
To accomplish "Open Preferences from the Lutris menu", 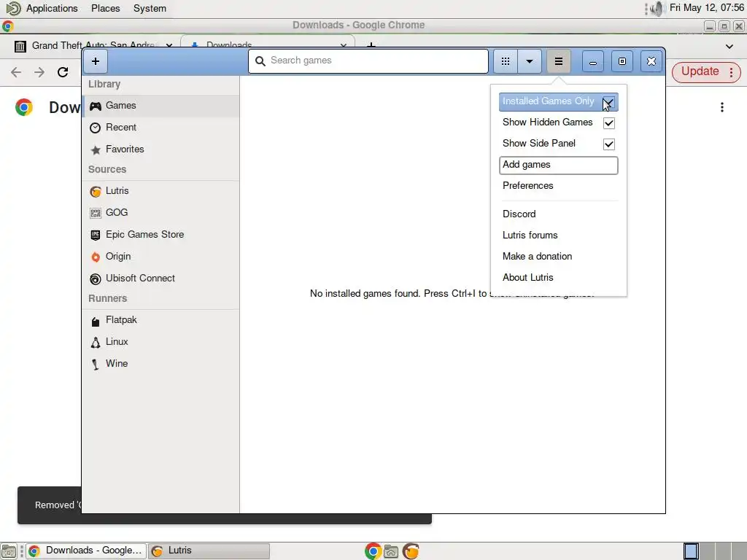I will [558, 186].
